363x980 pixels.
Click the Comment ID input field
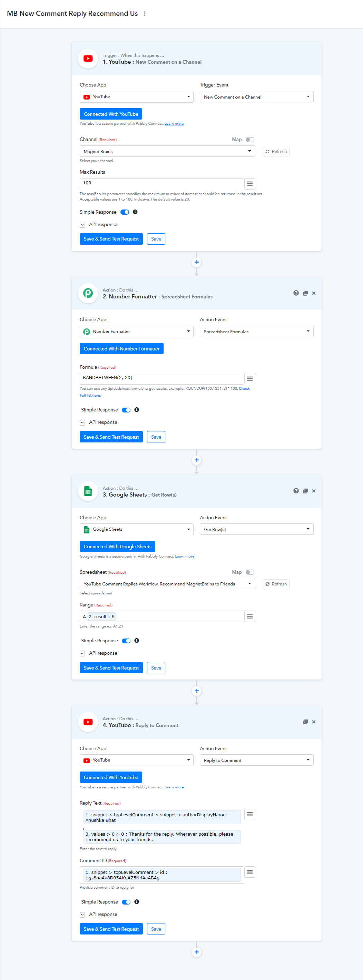162,875
